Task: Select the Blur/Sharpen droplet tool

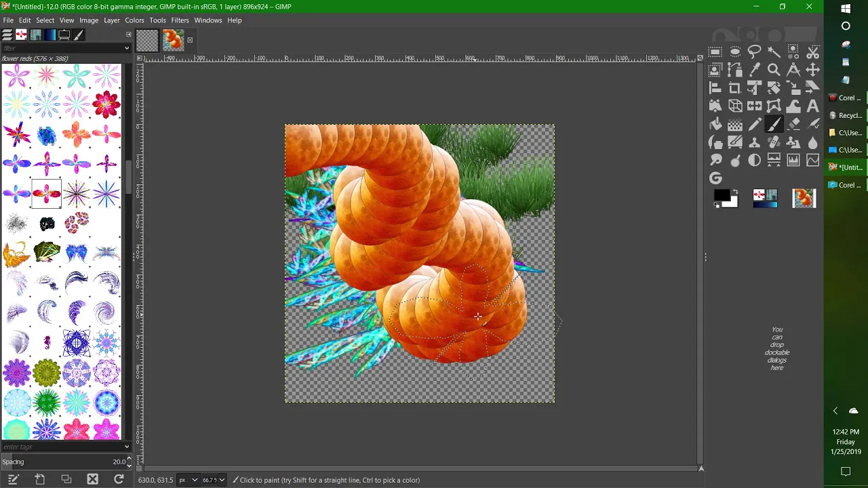Action: [813, 142]
